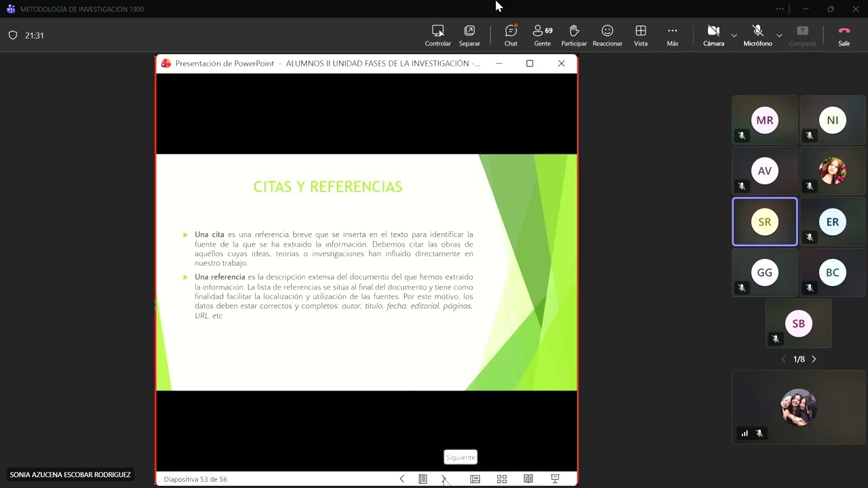Image resolution: width=868 pixels, height=488 pixels.
Task: Click the self-view group photo tile
Action: pos(798,407)
